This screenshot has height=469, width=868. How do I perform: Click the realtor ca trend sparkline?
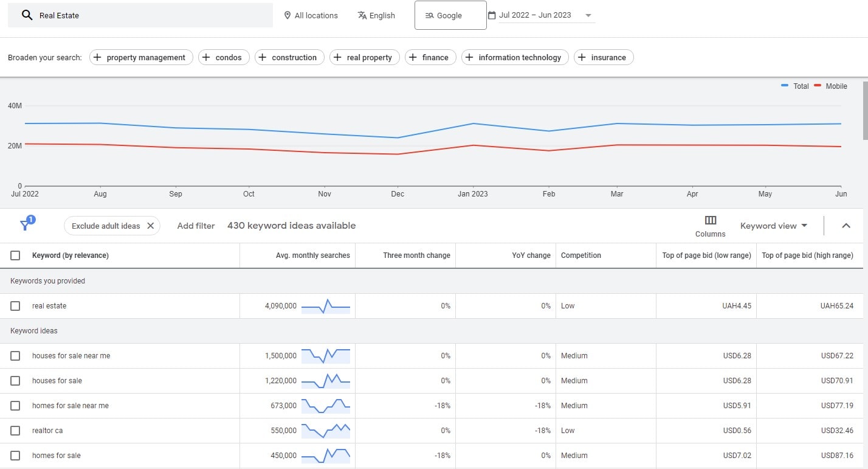click(x=326, y=431)
